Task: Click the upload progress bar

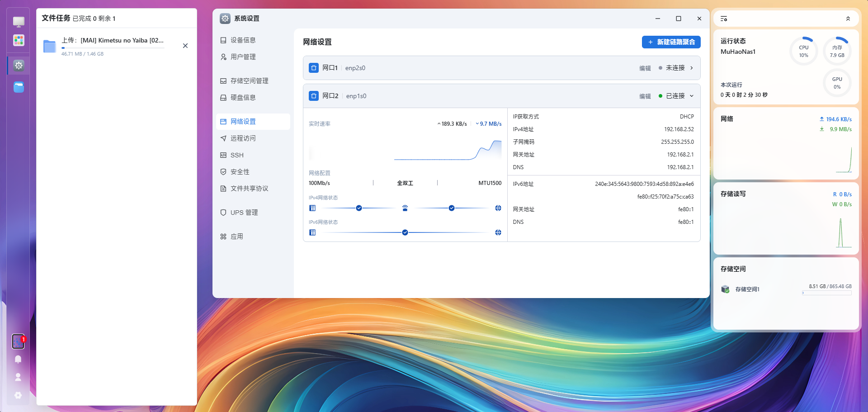Action: [113, 47]
